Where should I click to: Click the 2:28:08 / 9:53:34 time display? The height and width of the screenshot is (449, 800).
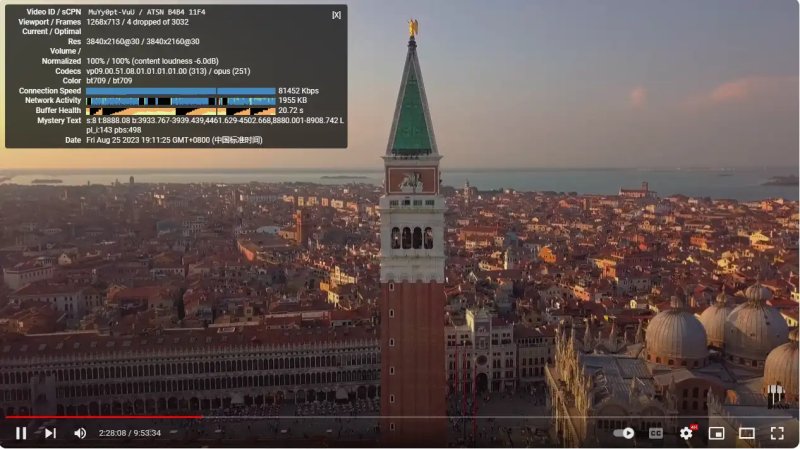(x=130, y=433)
